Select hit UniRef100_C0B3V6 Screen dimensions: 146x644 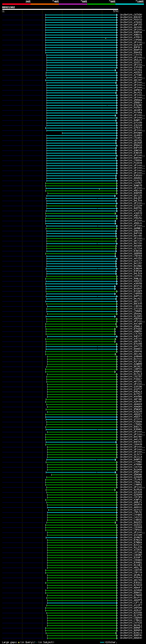(131, 306)
